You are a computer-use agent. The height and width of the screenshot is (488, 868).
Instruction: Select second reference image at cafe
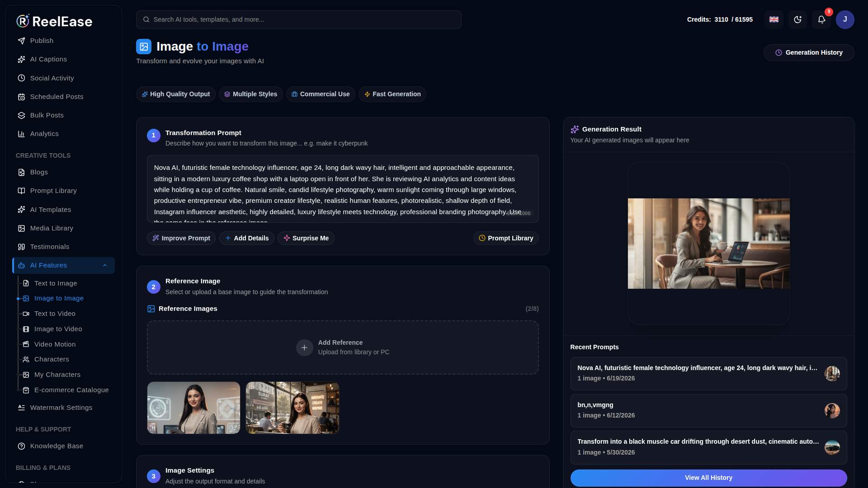292,408
